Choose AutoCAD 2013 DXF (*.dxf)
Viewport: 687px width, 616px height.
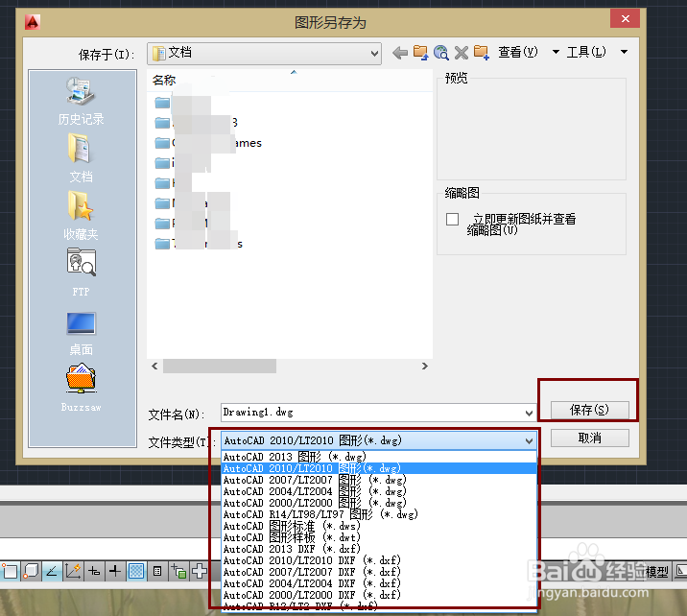[379, 549]
